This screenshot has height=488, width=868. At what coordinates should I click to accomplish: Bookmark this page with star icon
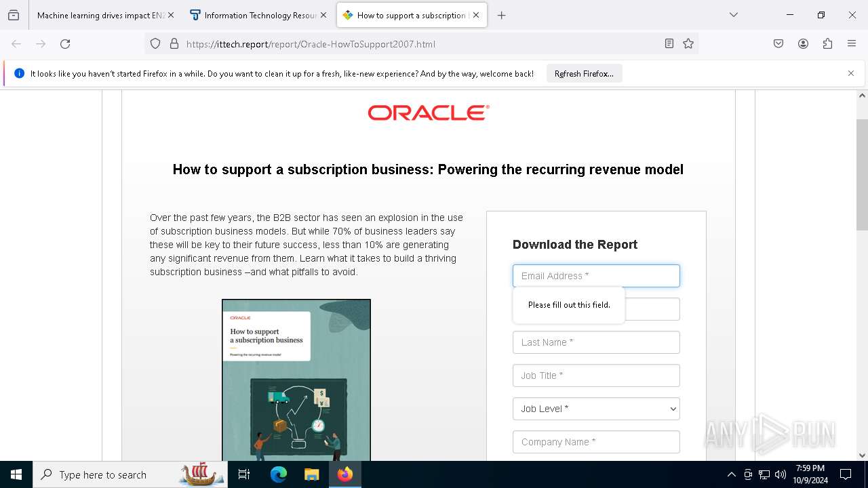(x=688, y=44)
